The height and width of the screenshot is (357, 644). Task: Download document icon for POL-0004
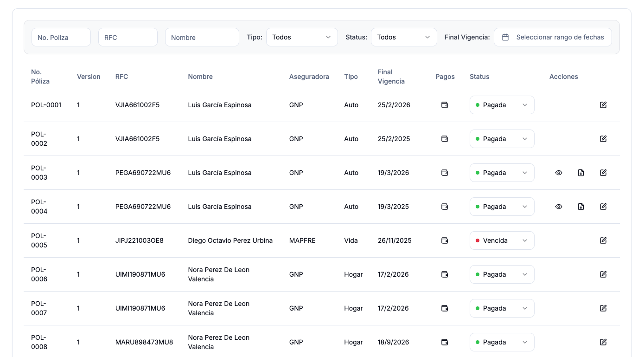[x=581, y=207]
